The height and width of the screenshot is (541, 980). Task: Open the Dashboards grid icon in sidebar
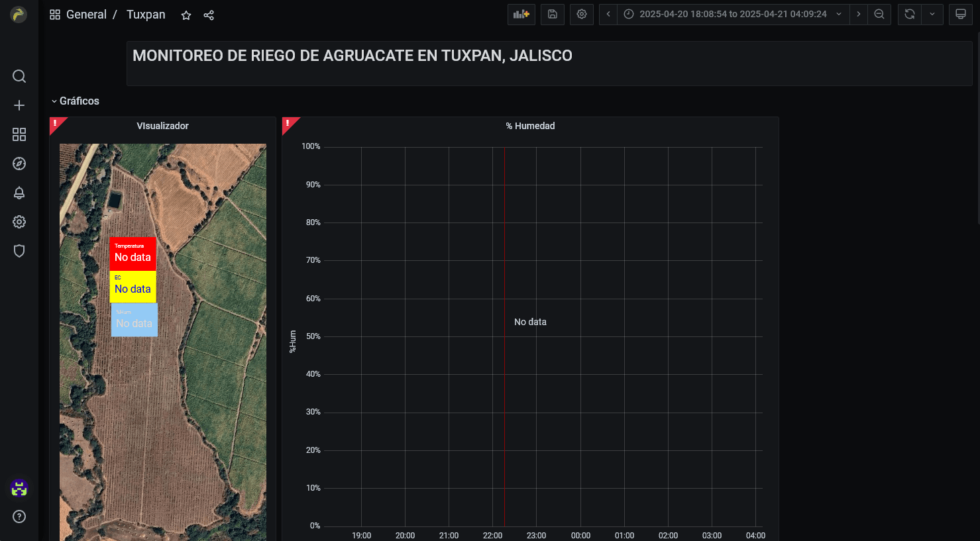click(19, 134)
